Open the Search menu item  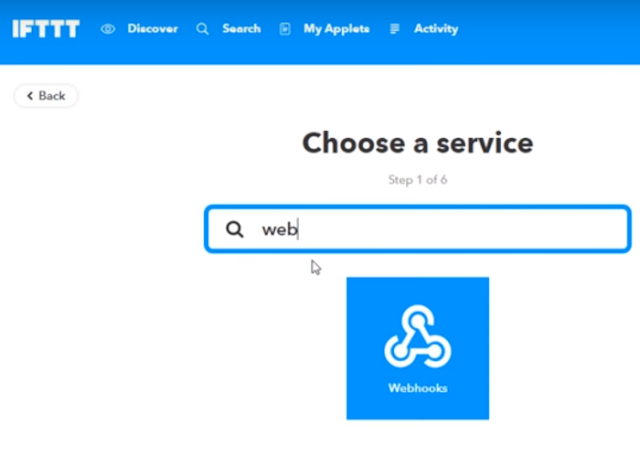[x=241, y=29]
